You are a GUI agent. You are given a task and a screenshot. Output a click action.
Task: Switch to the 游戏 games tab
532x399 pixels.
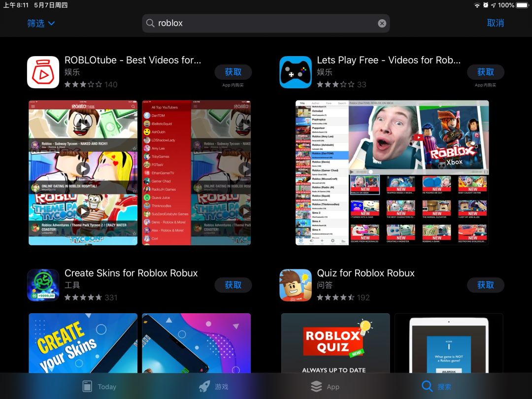(x=213, y=387)
